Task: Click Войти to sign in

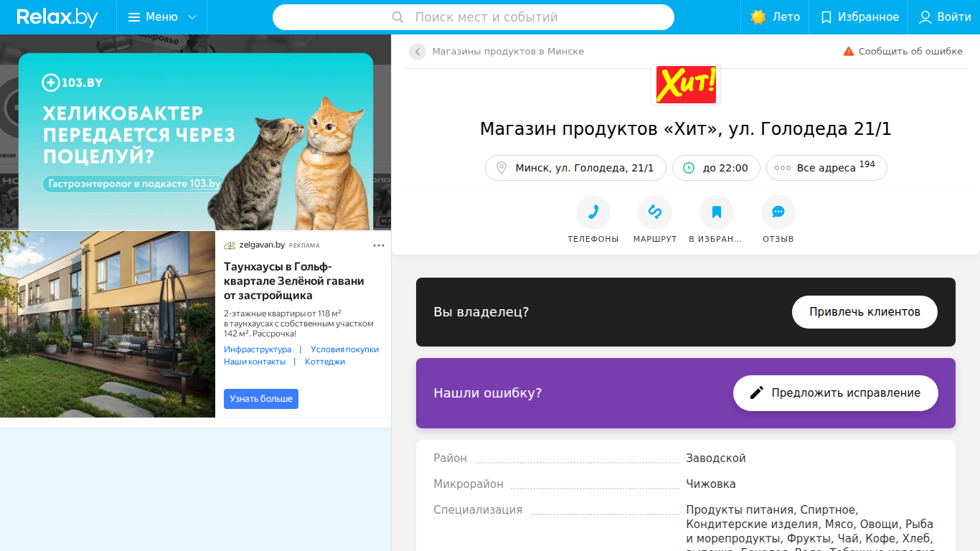Action: pyautogui.click(x=944, y=17)
